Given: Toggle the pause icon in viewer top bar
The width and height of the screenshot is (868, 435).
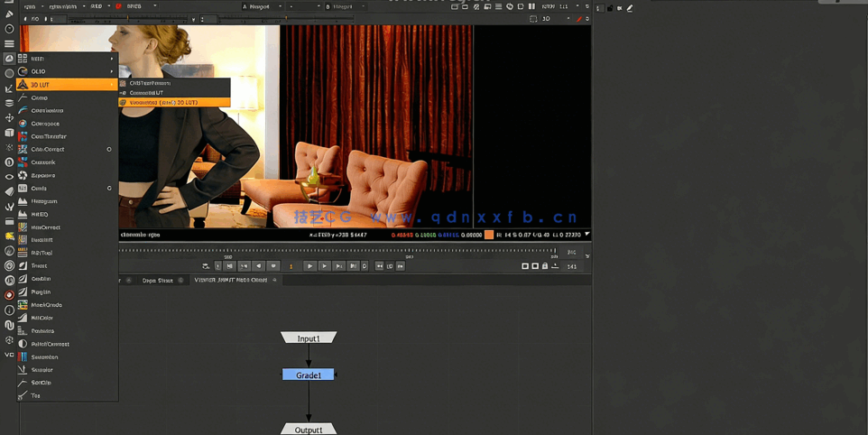Looking at the screenshot, I should click(x=531, y=6).
